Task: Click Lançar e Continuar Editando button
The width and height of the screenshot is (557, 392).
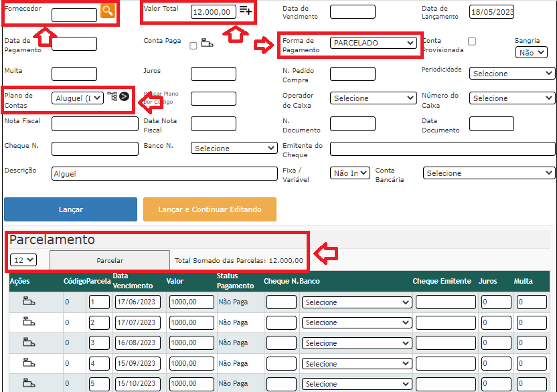Action: 210,209
